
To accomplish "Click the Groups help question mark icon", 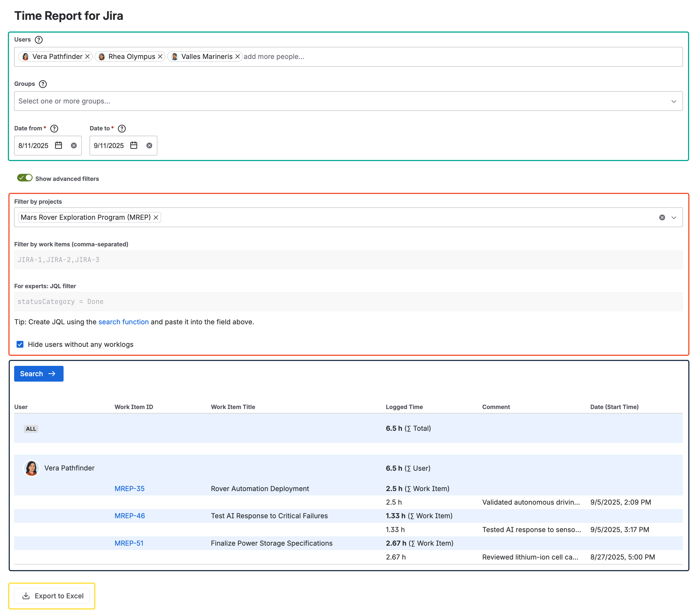I will click(43, 84).
